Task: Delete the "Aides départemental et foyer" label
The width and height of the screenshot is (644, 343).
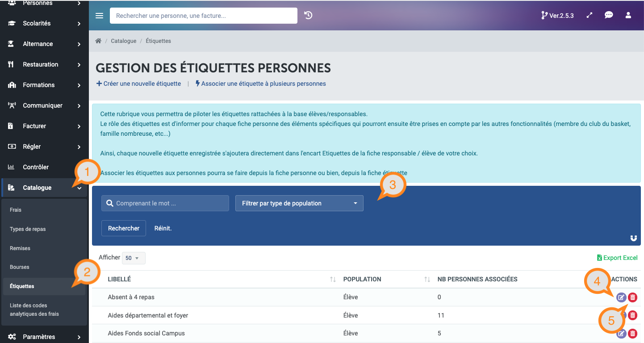Action: pyautogui.click(x=633, y=315)
